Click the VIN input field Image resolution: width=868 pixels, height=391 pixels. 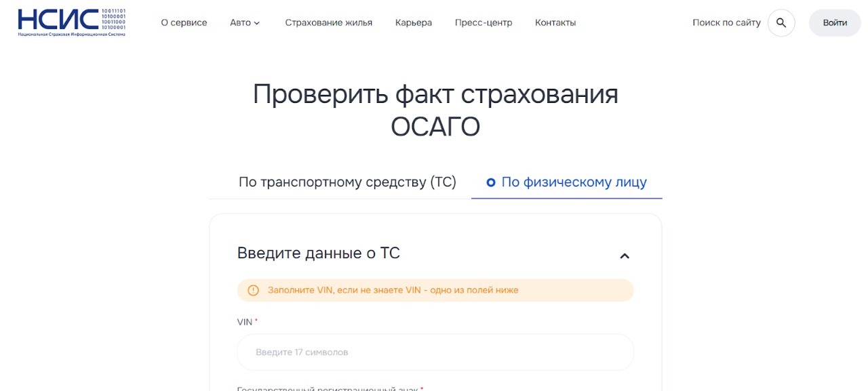(435, 352)
